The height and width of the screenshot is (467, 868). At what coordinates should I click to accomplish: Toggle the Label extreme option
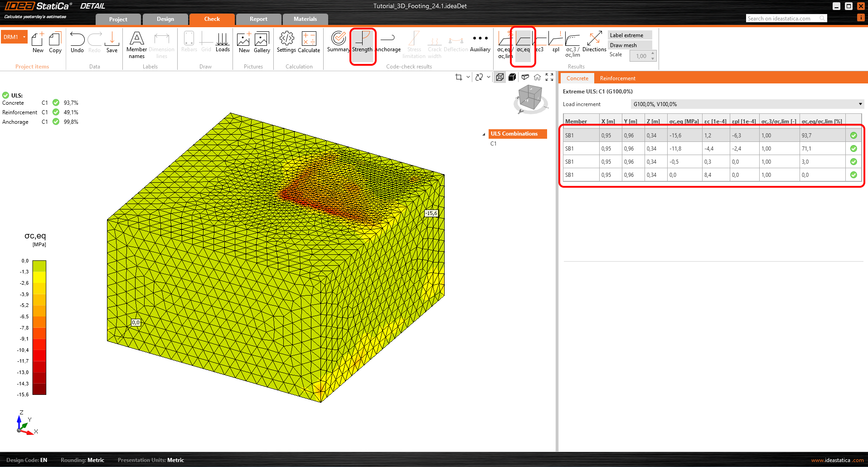coord(630,35)
